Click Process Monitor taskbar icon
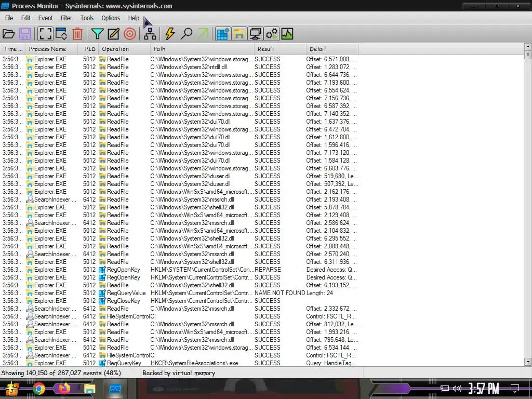 click(115, 389)
